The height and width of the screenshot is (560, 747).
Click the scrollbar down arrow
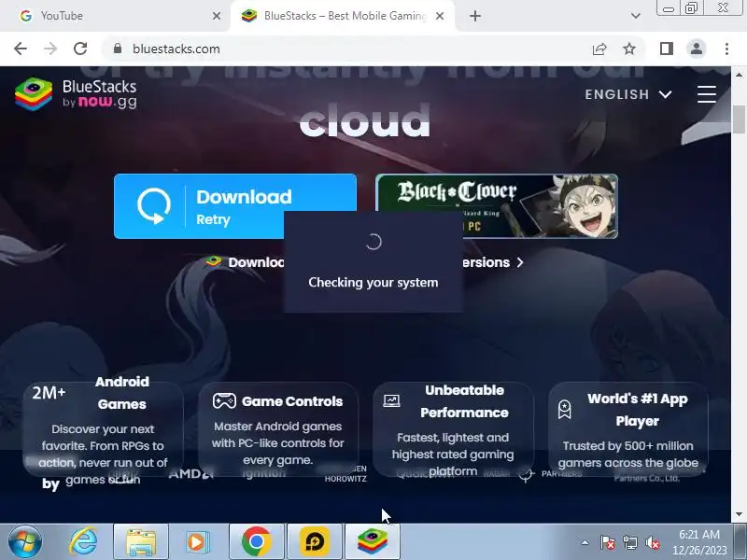(x=739, y=515)
